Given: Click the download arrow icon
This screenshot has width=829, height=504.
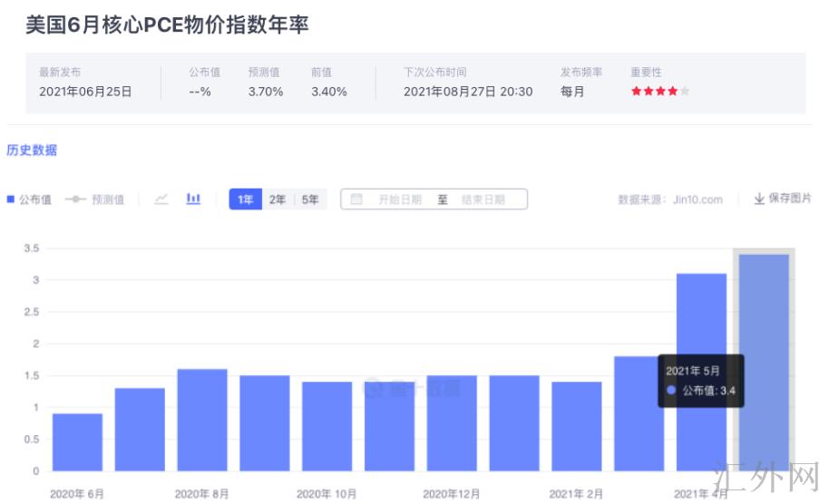Looking at the screenshot, I should click(759, 199).
